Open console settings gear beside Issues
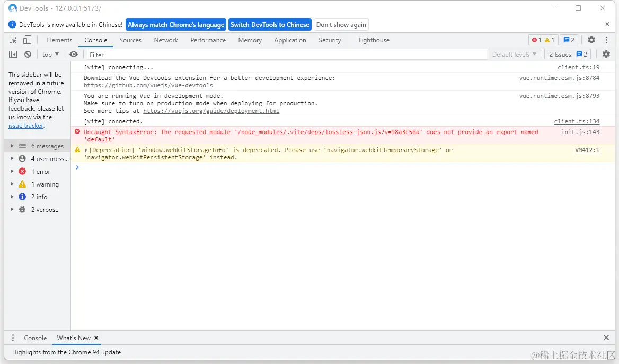 606,55
